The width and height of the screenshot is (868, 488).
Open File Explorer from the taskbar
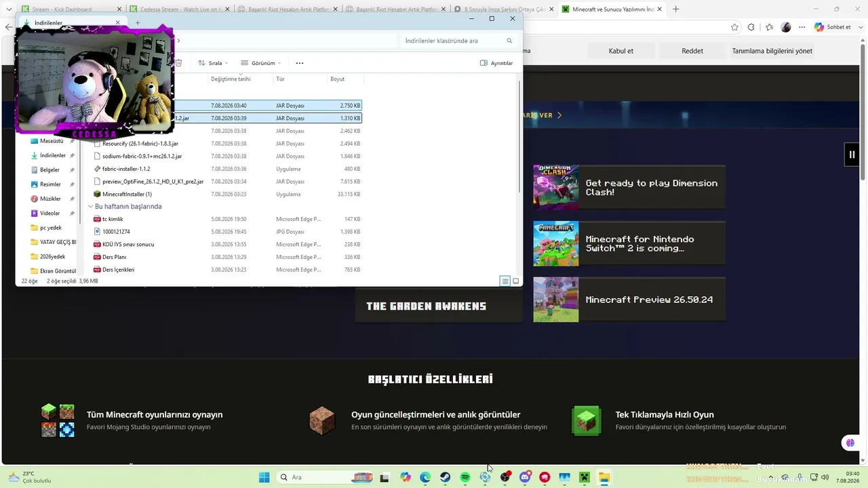[604, 477]
